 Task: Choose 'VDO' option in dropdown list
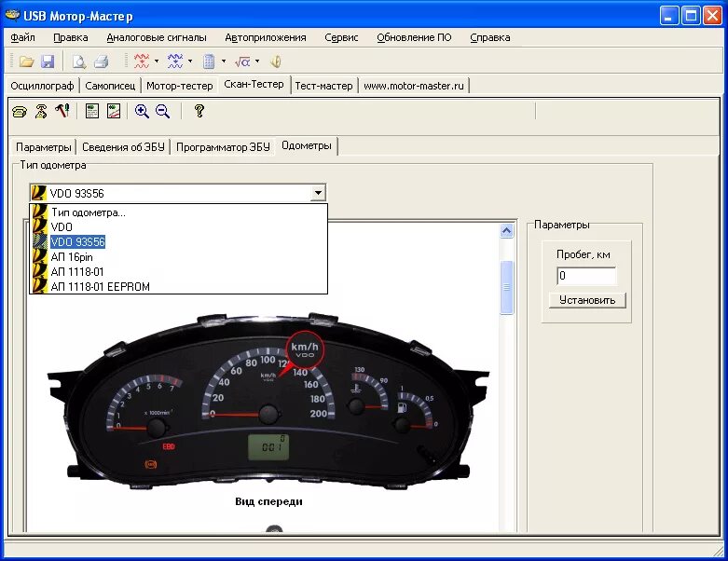pyautogui.click(x=178, y=227)
